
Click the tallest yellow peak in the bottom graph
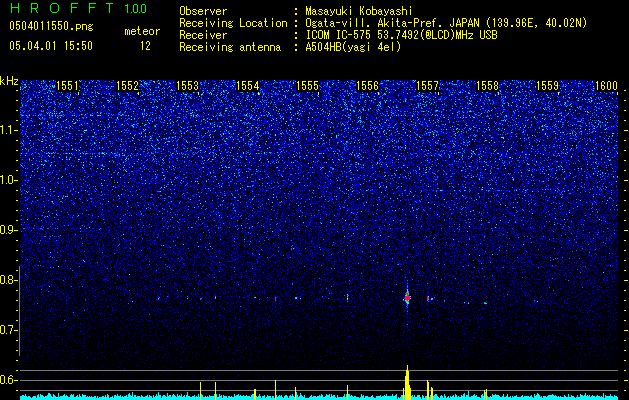[x=407, y=382]
